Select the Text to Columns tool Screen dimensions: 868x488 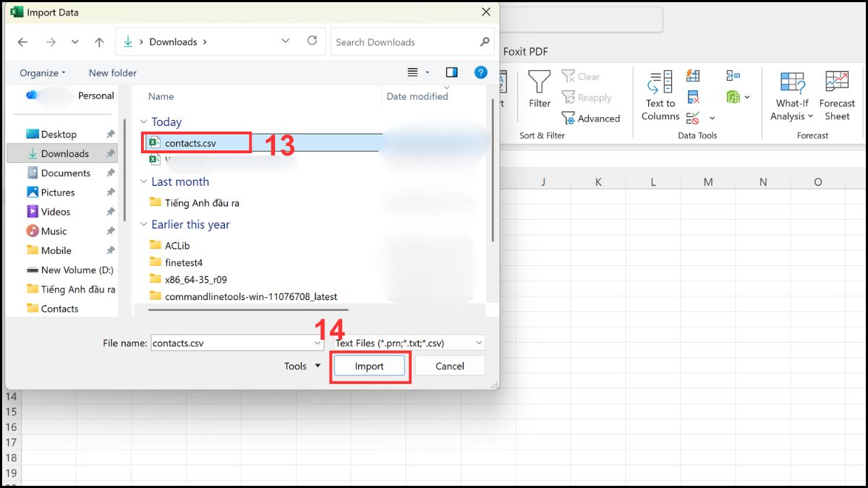(659, 94)
